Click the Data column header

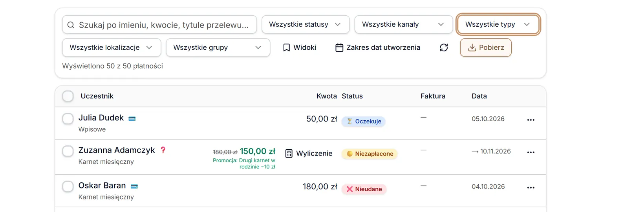tap(479, 96)
